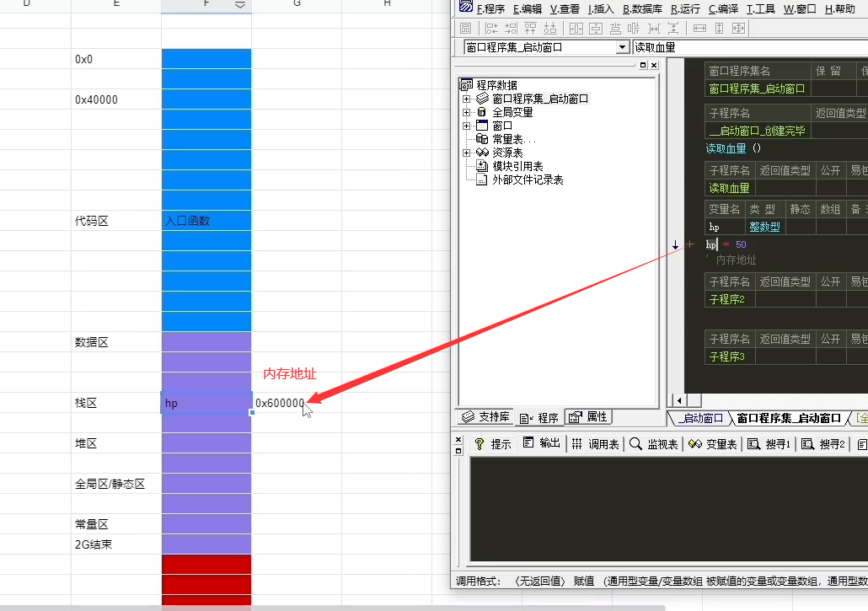The width and height of the screenshot is (868, 611).
Task: Open the I.插入 menu
Action: point(601,9)
